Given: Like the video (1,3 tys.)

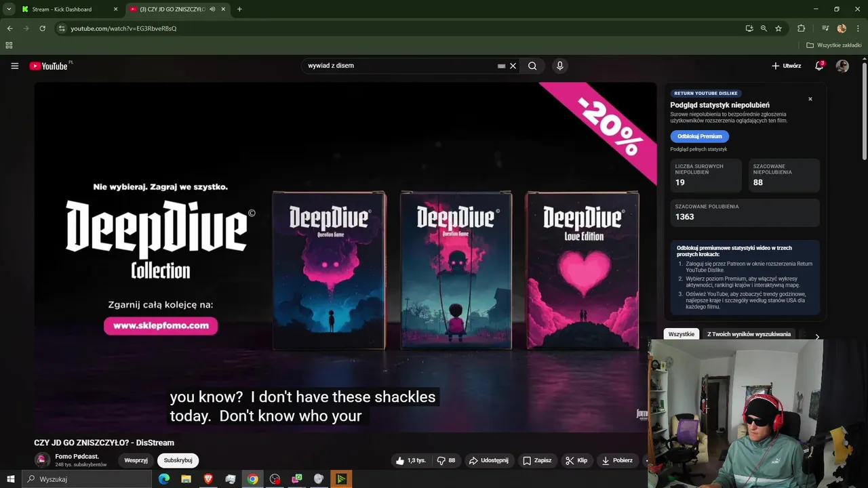Looking at the screenshot, I should [x=411, y=460].
